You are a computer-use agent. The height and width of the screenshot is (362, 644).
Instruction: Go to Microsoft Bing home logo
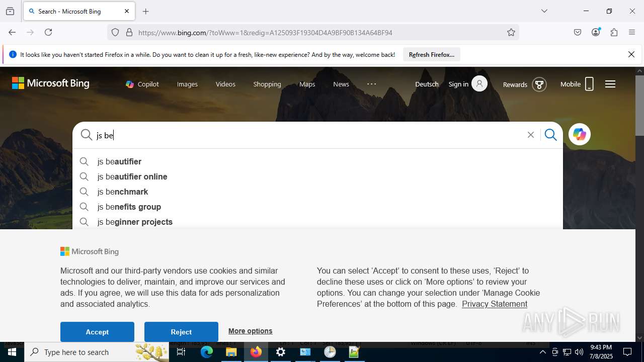pos(51,83)
